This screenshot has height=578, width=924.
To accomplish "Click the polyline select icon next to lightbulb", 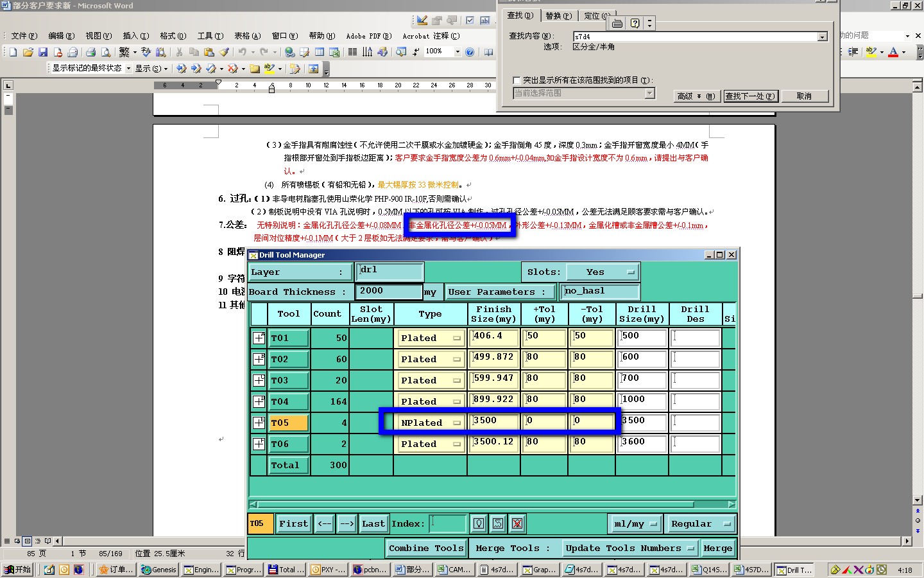I will [498, 523].
